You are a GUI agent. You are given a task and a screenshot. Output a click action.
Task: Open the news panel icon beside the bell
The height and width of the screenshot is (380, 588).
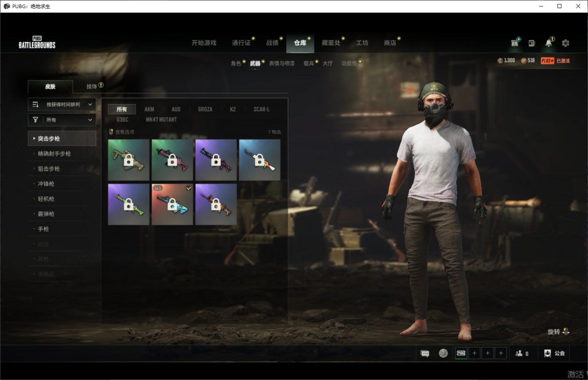click(532, 43)
